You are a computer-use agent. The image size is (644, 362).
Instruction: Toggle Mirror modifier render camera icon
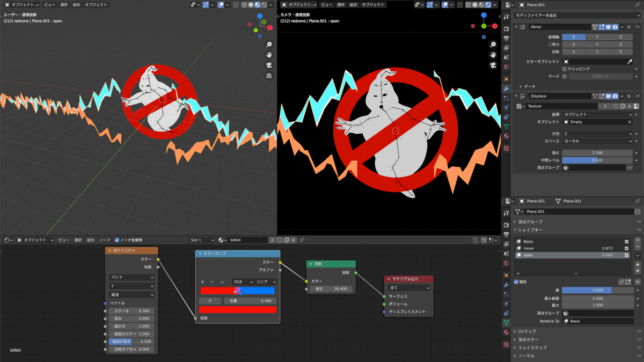[x=615, y=27]
